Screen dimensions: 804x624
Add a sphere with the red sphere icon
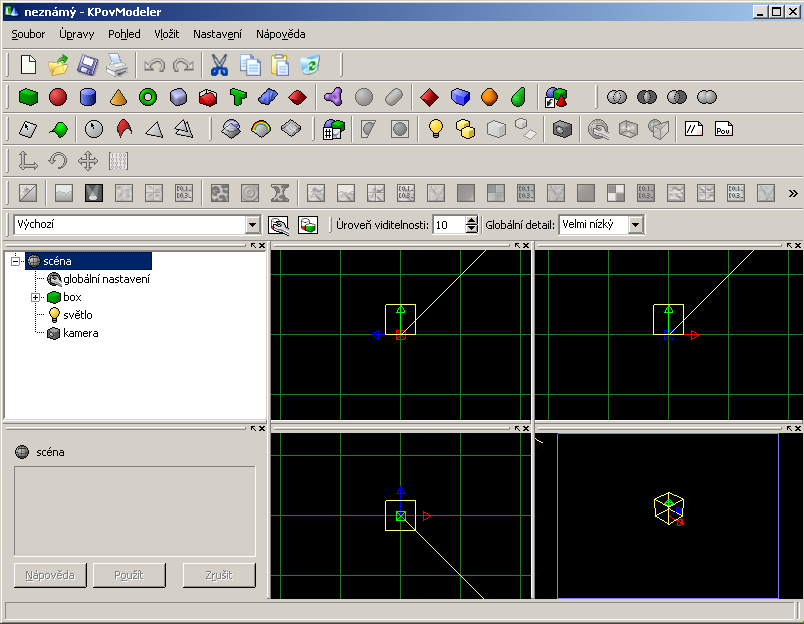(58, 97)
